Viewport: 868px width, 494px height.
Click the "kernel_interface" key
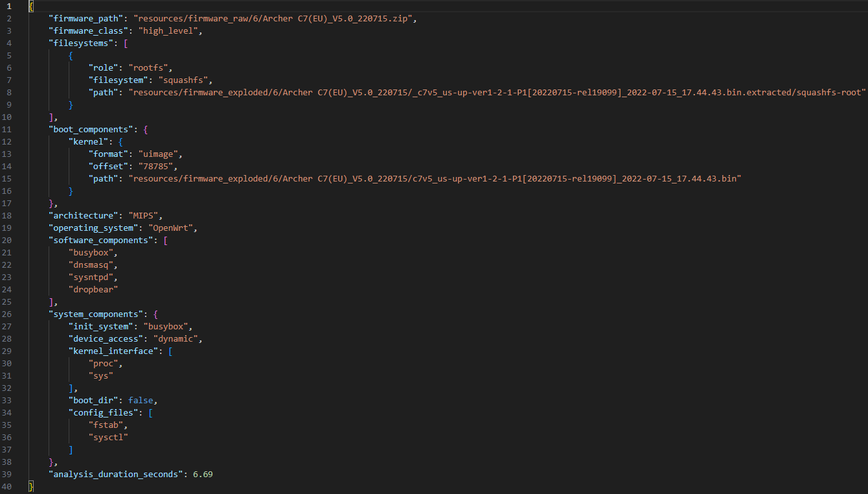coord(114,351)
